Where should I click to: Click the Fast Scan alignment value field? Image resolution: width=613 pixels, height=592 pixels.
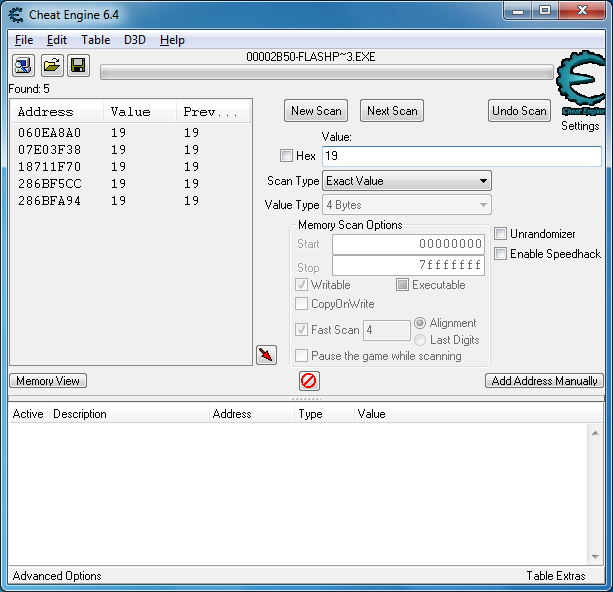[387, 330]
